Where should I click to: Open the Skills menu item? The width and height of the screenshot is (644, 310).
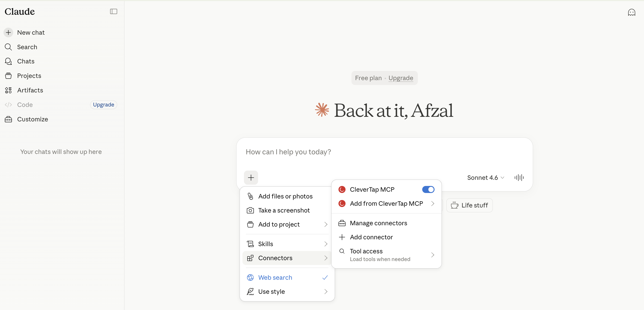[287, 244]
